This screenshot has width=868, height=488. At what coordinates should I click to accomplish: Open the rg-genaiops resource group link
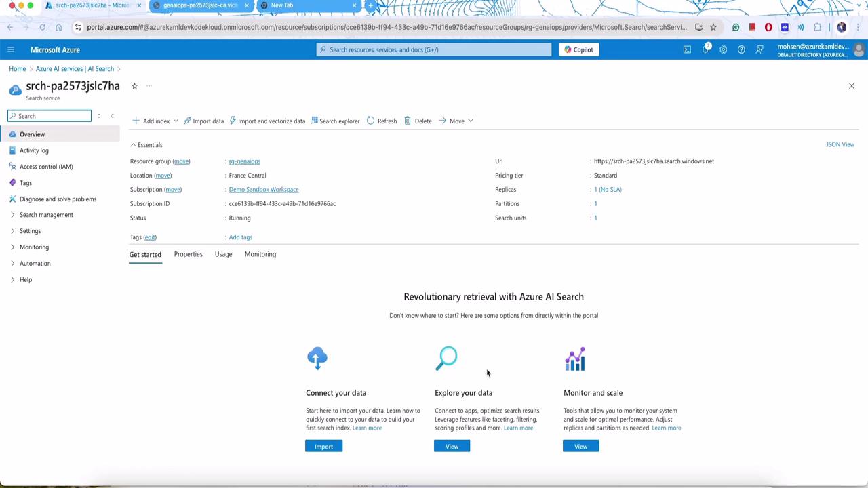click(245, 161)
